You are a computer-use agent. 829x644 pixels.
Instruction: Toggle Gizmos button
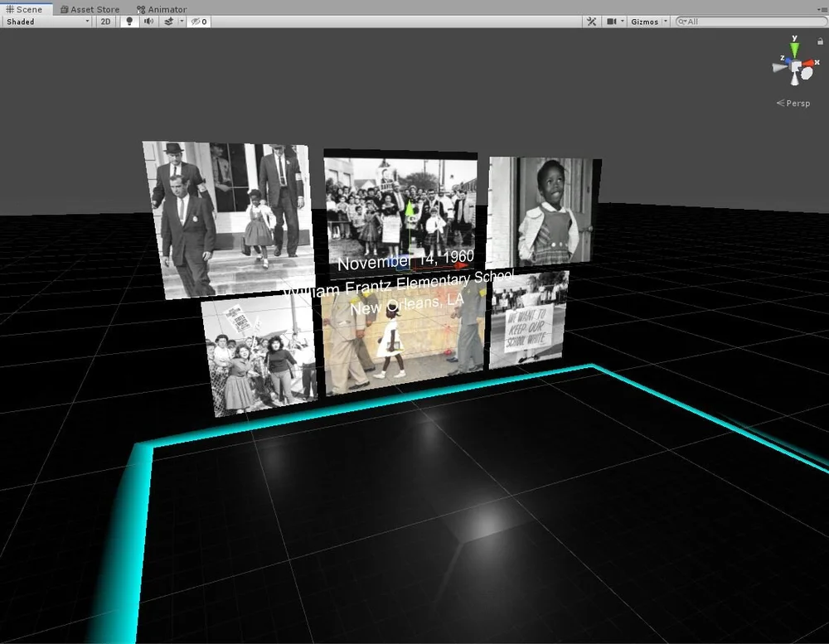click(x=644, y=22)
